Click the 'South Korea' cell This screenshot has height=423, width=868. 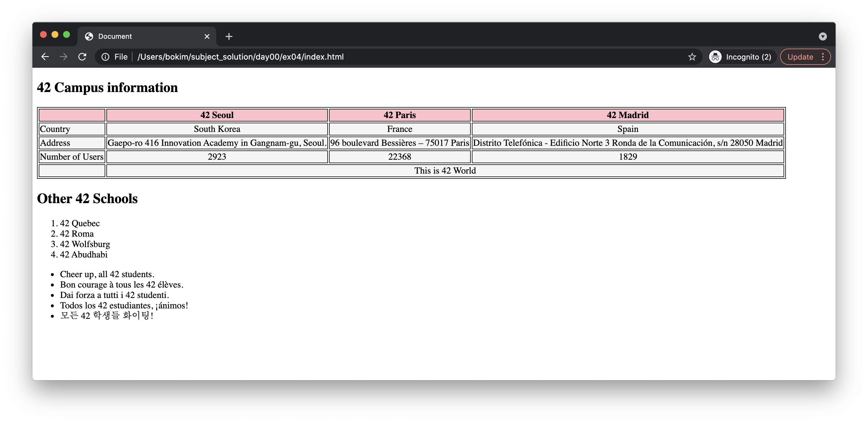pyautogui.click(x=217, y=129)
